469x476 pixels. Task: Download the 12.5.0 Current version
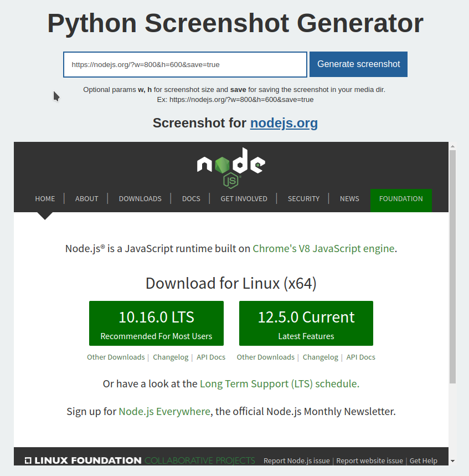tap(306, 323)
